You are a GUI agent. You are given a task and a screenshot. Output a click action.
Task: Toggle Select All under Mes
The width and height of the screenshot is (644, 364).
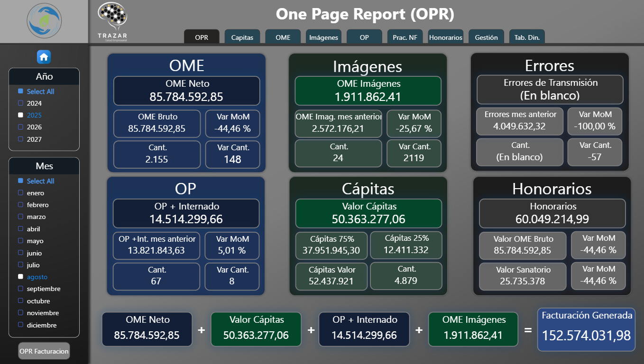pyautogui.click(x=20, y=181)
